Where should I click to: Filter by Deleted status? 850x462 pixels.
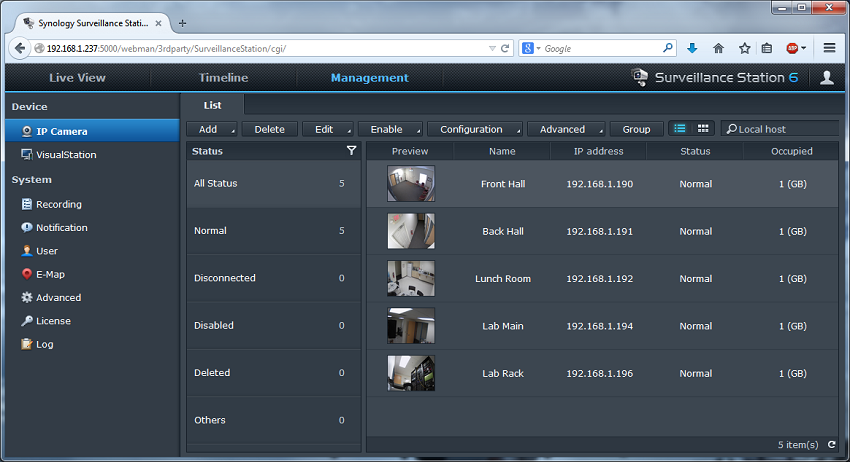click(274, 373)
